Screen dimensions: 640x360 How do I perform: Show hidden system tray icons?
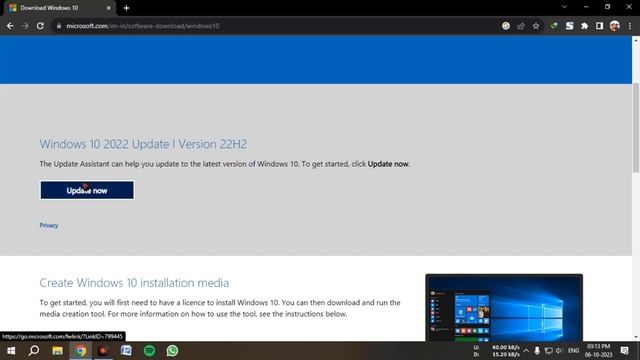tap(526, 351)
